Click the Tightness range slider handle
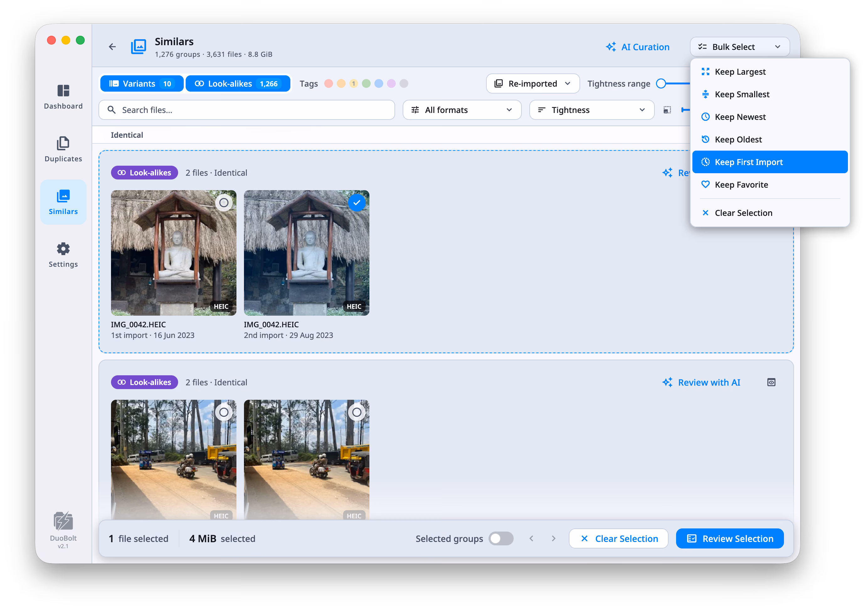Viewport: 868px width, 610px height. click(661, 83)
